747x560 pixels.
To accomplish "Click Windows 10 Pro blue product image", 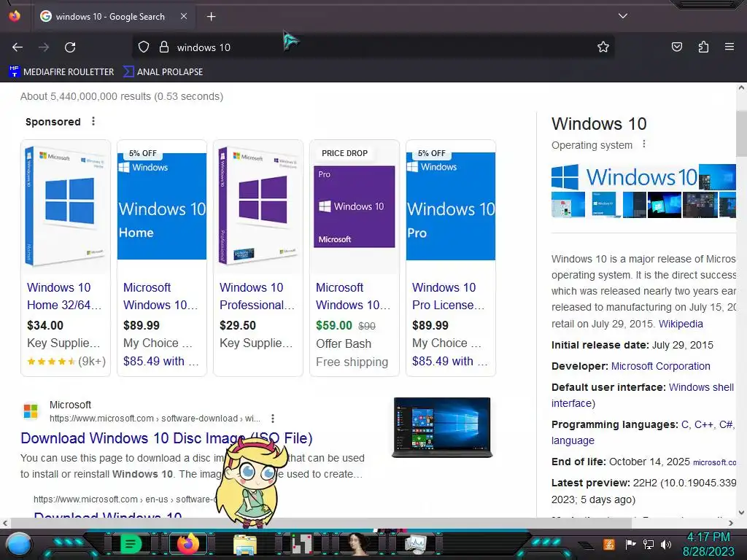I will (x=451, y=206).
